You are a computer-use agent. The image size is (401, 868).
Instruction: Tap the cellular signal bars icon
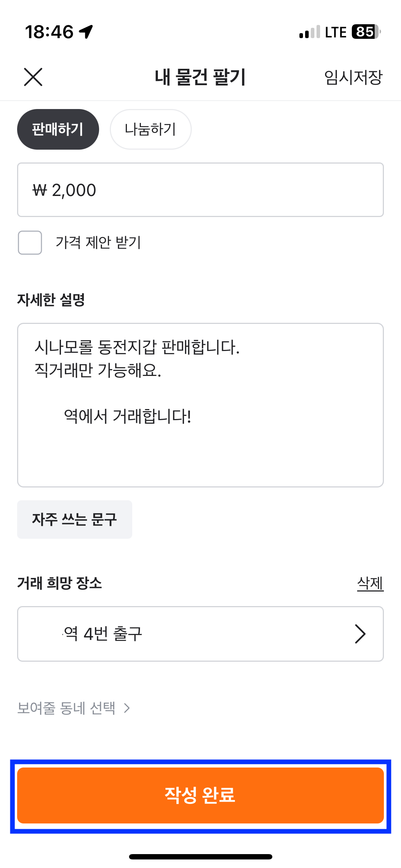pyautogui.click(x=309, y=33)
